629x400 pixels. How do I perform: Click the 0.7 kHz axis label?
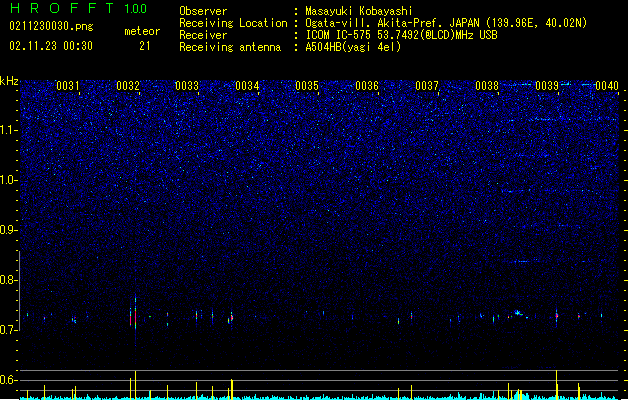(9, 329)
